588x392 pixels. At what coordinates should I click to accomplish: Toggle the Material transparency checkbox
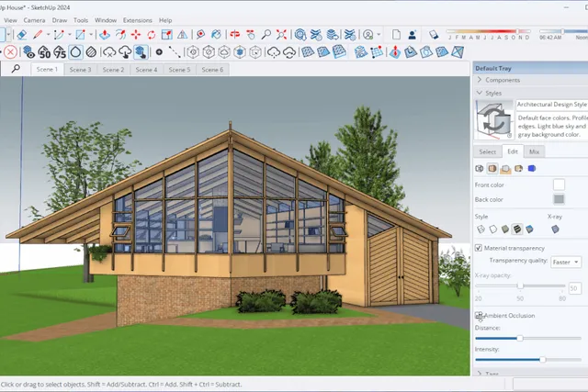pyautogui.click(x=479, y=248)
